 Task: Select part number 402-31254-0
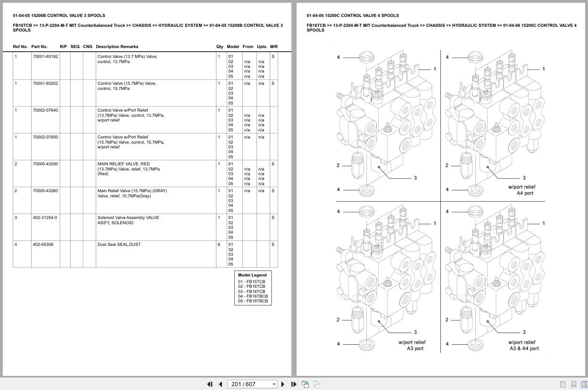coord(45,218)
